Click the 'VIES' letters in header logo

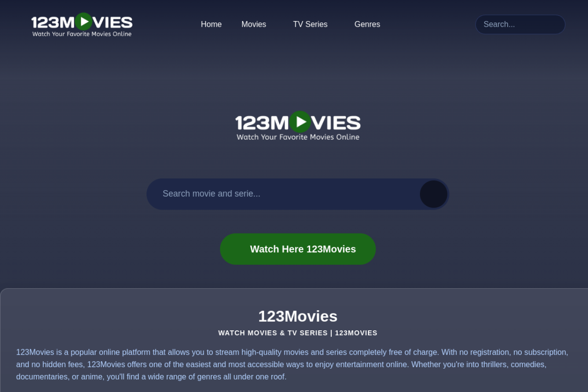[113, 22]
